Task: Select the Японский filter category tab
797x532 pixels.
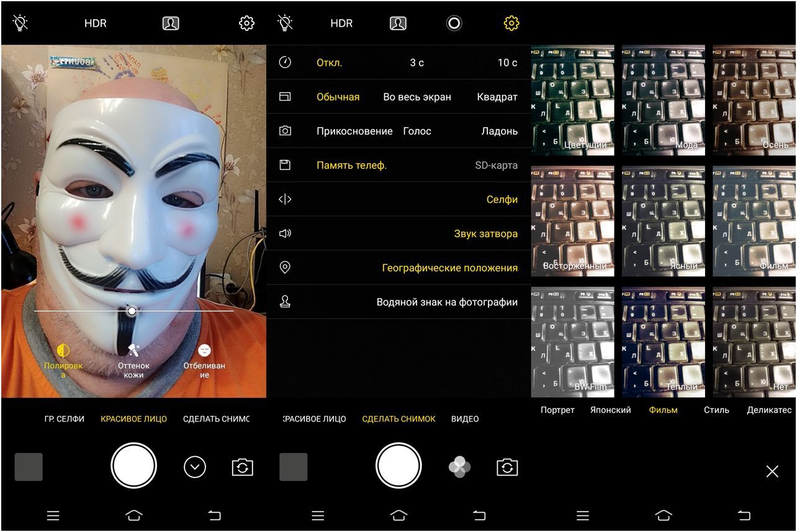Action: click(610, 410)
